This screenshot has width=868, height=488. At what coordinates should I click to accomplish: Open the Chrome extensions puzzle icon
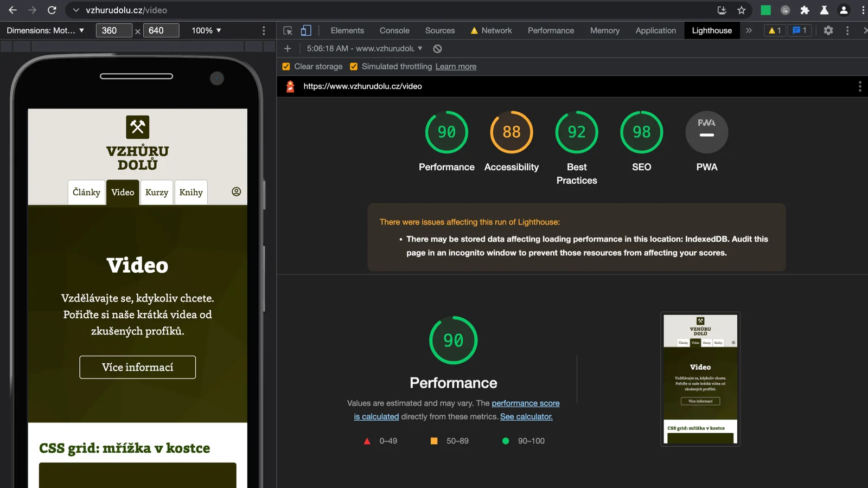tap(805, 10)
